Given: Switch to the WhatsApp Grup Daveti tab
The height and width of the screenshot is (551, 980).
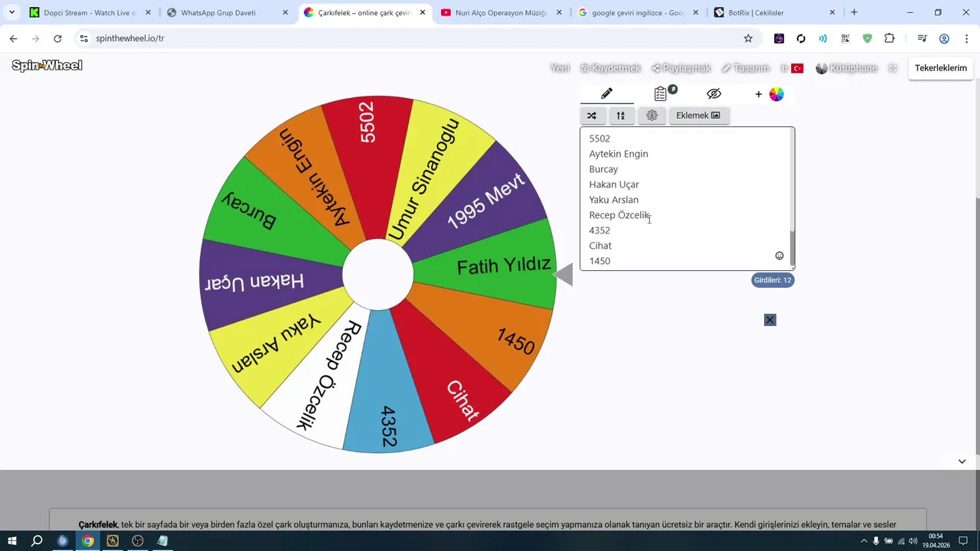Looking at the screenshot, I should 227,12.
